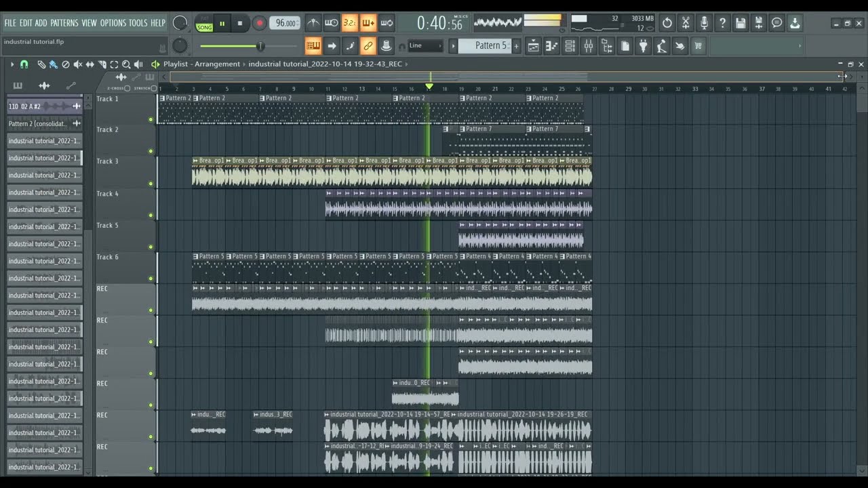Open the Playlist window icon
The width and height of the screenshot is (868, 488).
point(533,46)
